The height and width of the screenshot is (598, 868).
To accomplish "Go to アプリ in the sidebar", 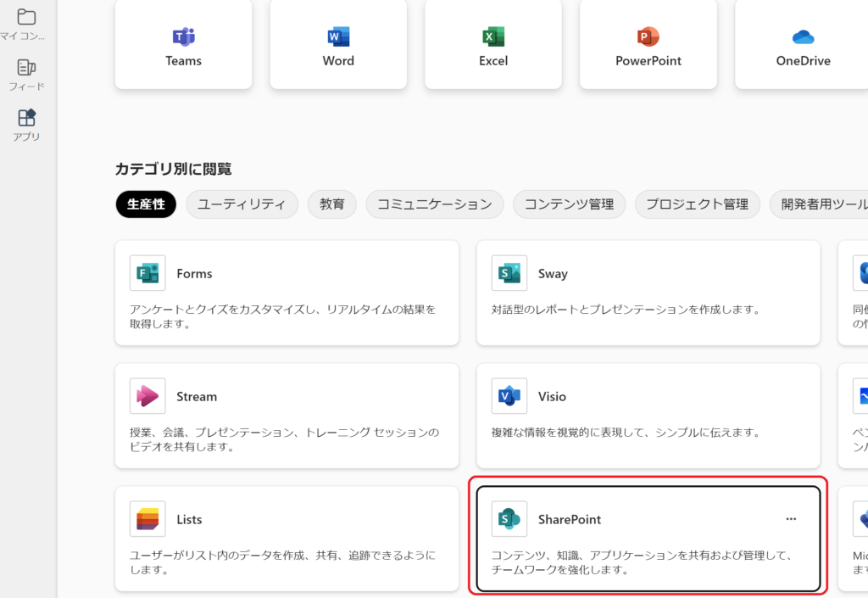I will (26, 125).
